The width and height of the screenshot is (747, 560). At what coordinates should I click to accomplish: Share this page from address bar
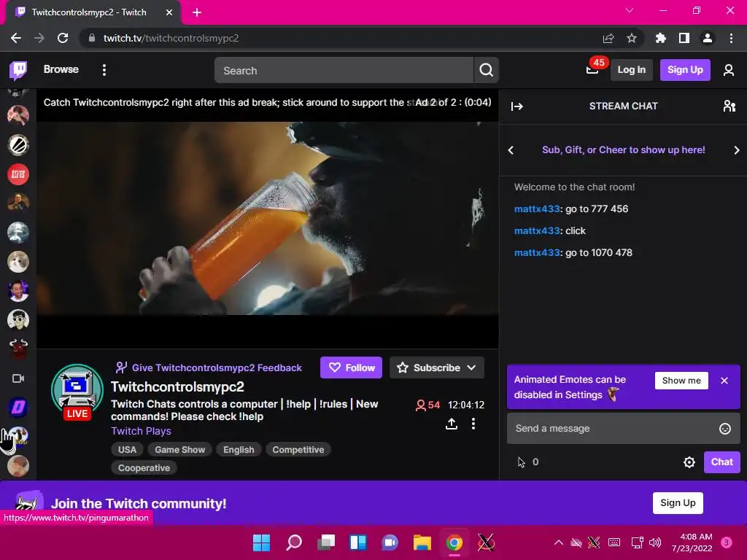coord(608,38)
